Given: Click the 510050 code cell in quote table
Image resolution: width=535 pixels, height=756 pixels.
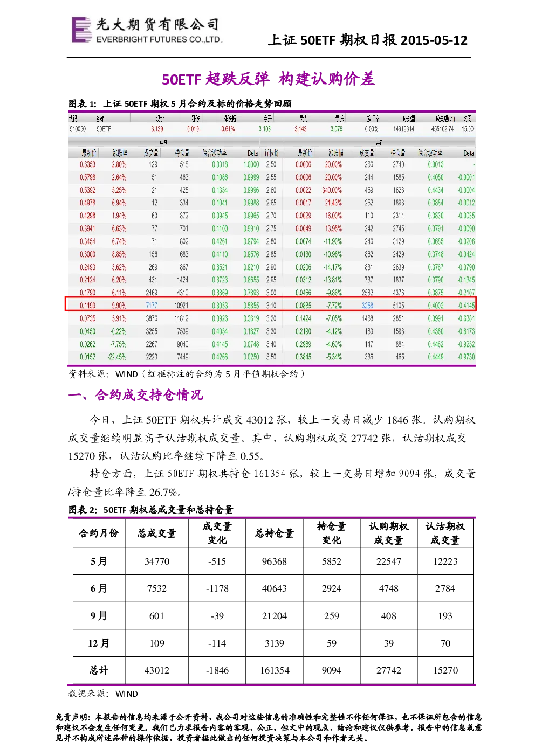Looking at the screenshot, I should point(78,129).
